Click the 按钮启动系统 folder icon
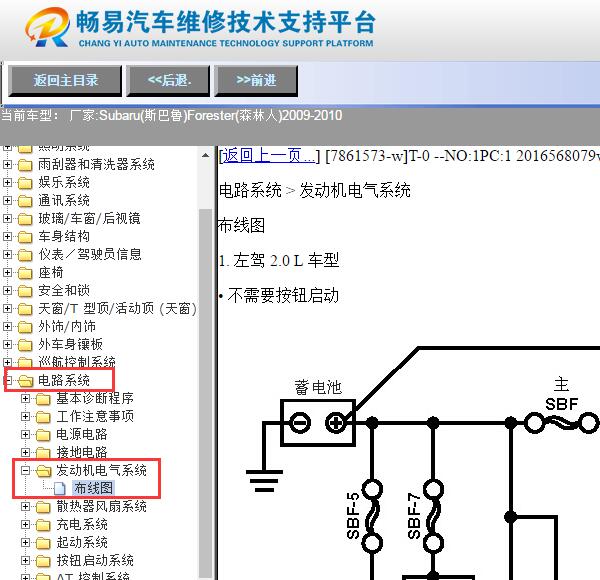Image resolution: width=600 pixels, height=580 pixels. (43, 561)
